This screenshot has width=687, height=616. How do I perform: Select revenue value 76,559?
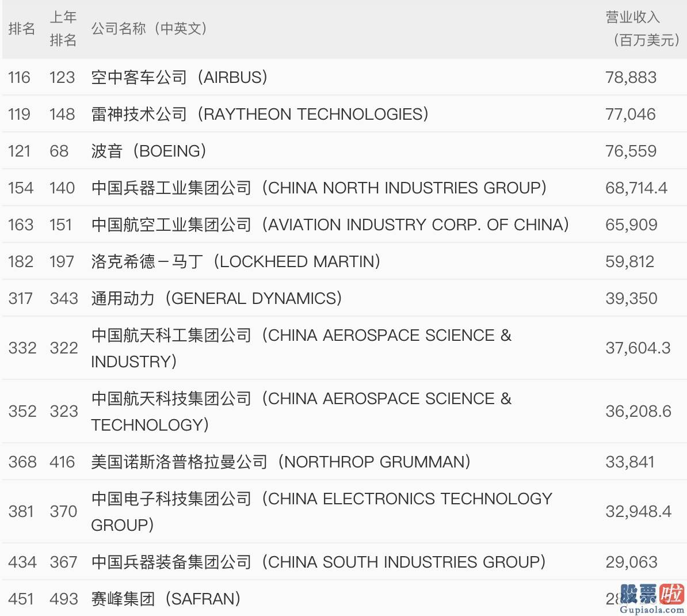(631, 151)
